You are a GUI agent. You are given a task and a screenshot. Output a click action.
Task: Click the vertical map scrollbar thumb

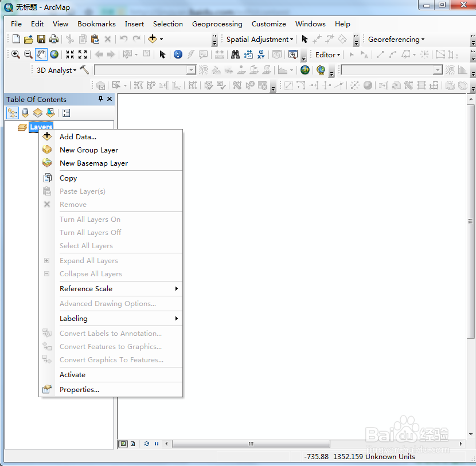click(x=470, y=221)
